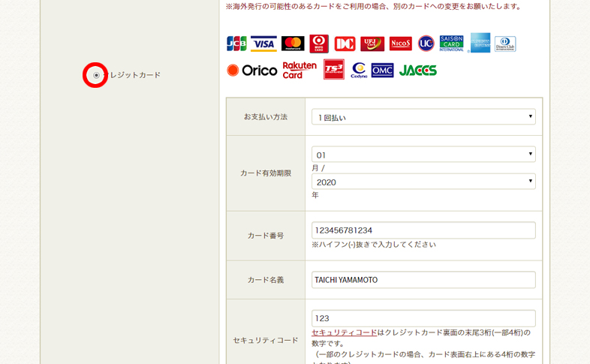Click the お支払い方法 row label
The height and width of the screenshot is (364, 590).
point(266,117)
